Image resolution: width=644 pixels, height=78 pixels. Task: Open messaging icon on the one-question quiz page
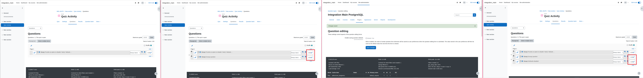[x=138, y=3]
